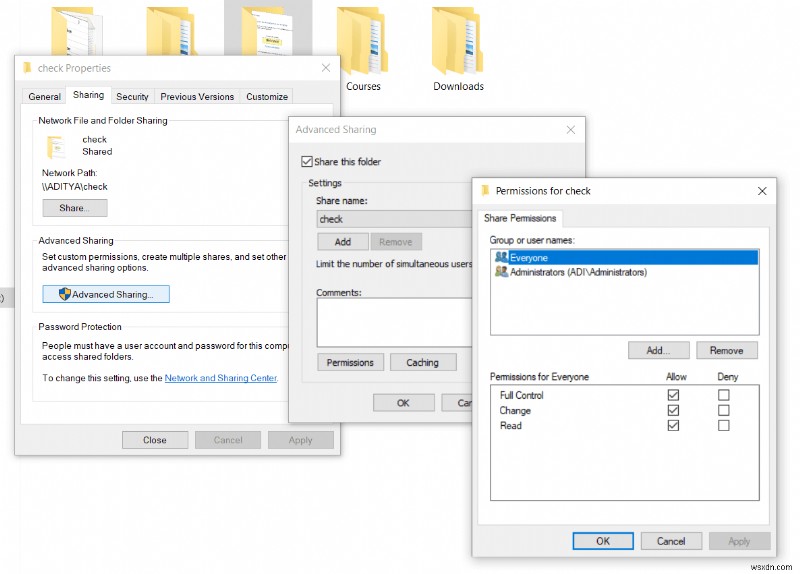The image size is (800, 574).
Task: Click the Full Control permission label
Action: (x=521, y=395)
